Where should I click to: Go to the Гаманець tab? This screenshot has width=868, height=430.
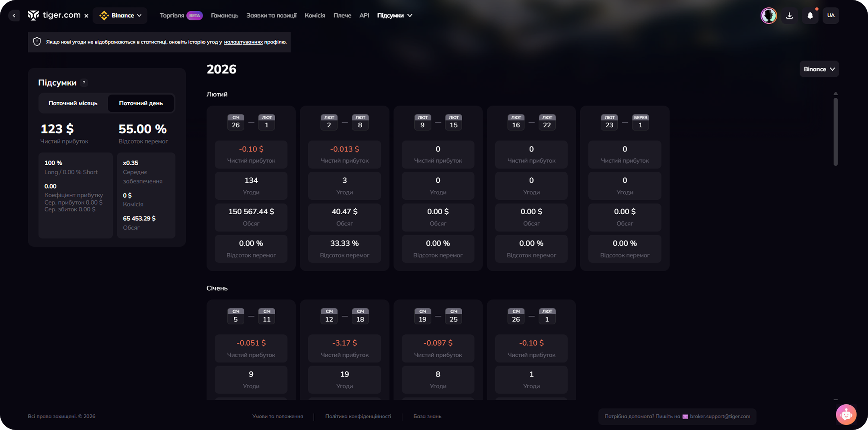point(224,16)
